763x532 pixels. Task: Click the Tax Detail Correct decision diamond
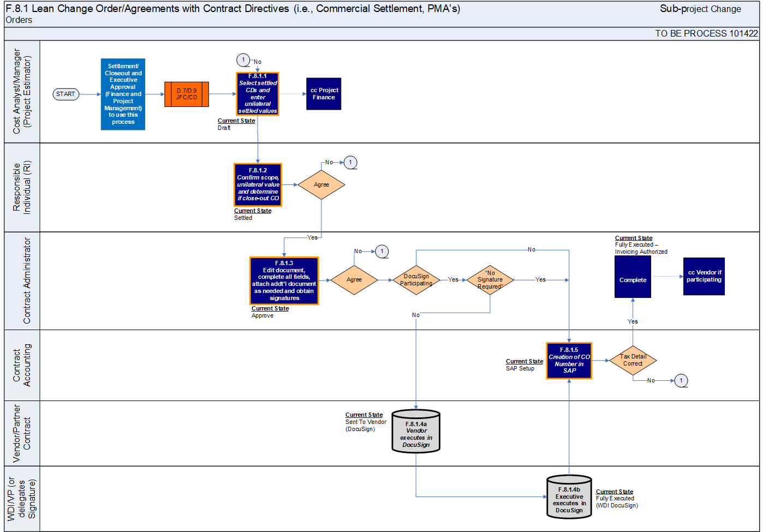pyautogui.click(x=633, y=360)
